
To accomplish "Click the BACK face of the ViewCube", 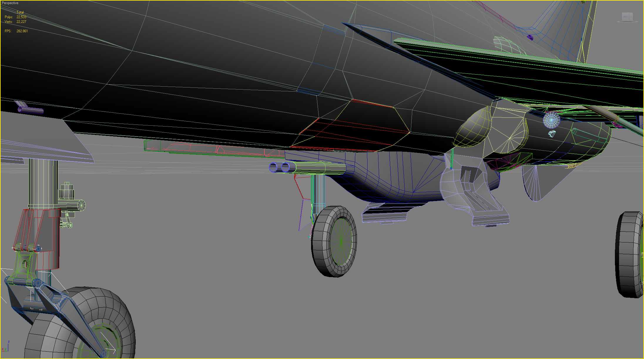I will [x=625, y=17].
